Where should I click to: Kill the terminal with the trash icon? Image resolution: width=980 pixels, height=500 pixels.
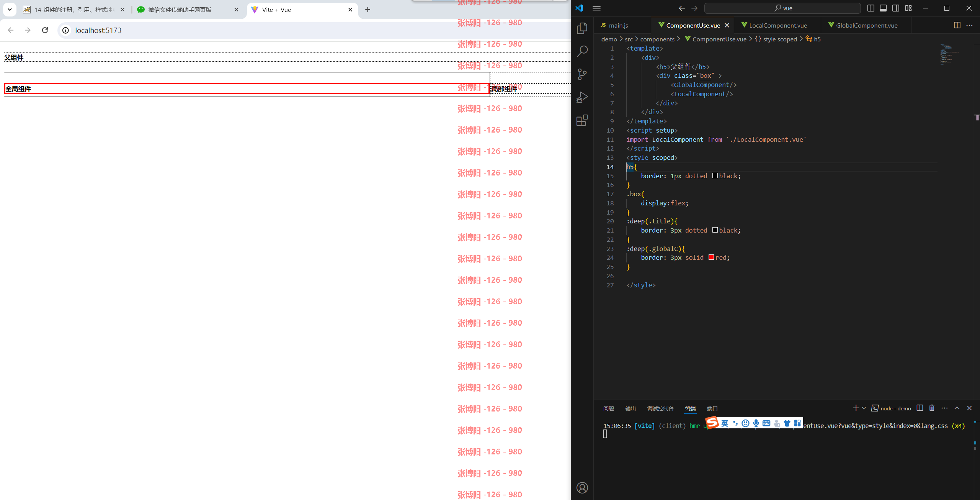point(932,408)
